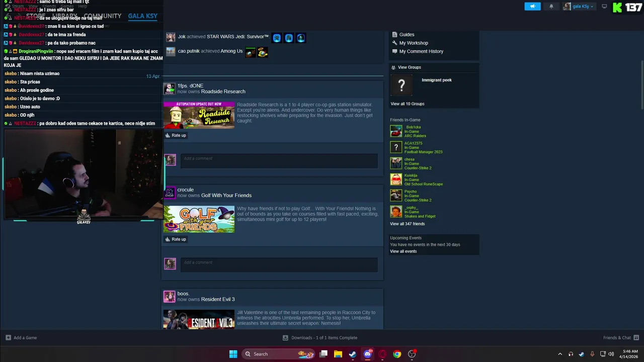The image size is (644, 362).
Task: Open cao.putnik user avatar
Action: (x=171, y=51)
